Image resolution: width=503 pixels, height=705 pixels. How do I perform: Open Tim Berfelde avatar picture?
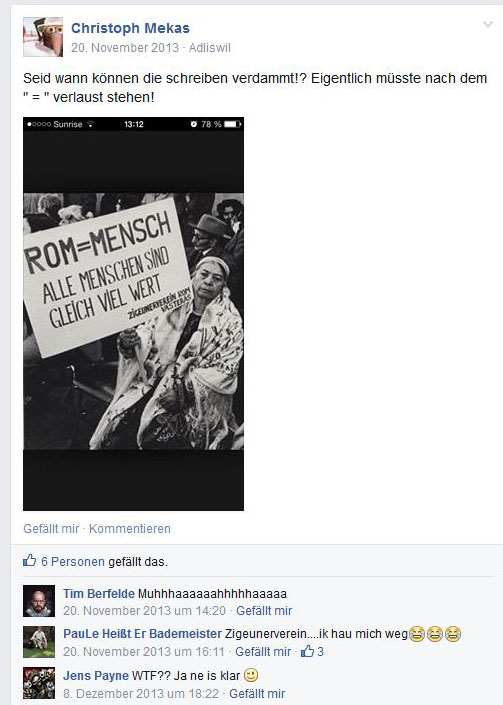(x=39, y=601)
